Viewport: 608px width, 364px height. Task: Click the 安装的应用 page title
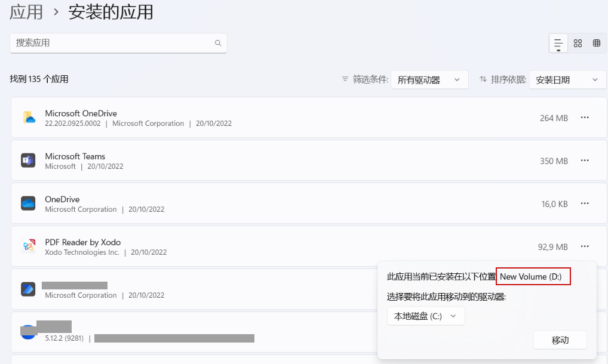111,12
